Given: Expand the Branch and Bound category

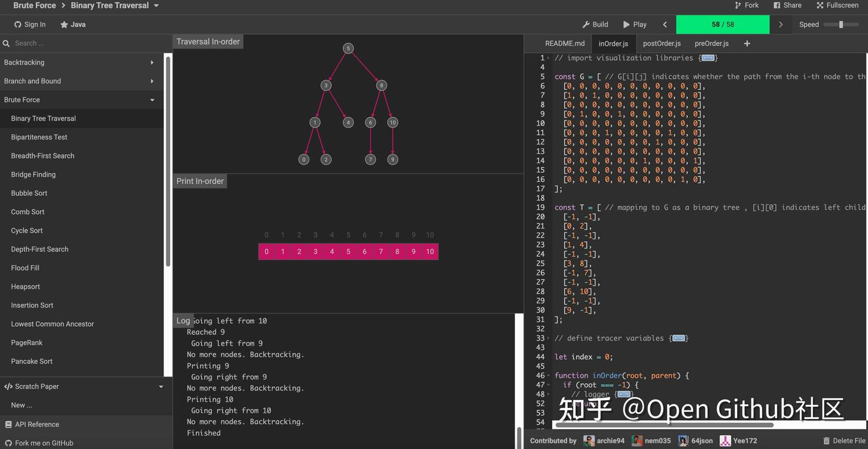Looking at the screenshot, I should pyautogui.click(x=152, y=81).
